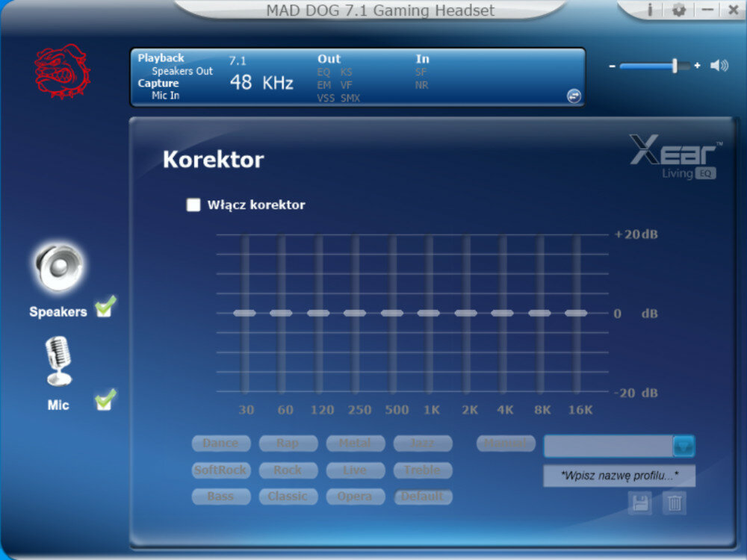Click the circular switch-view icon in status panel
The width and height of the screenshot is (747, 560).
pos(574,96)
